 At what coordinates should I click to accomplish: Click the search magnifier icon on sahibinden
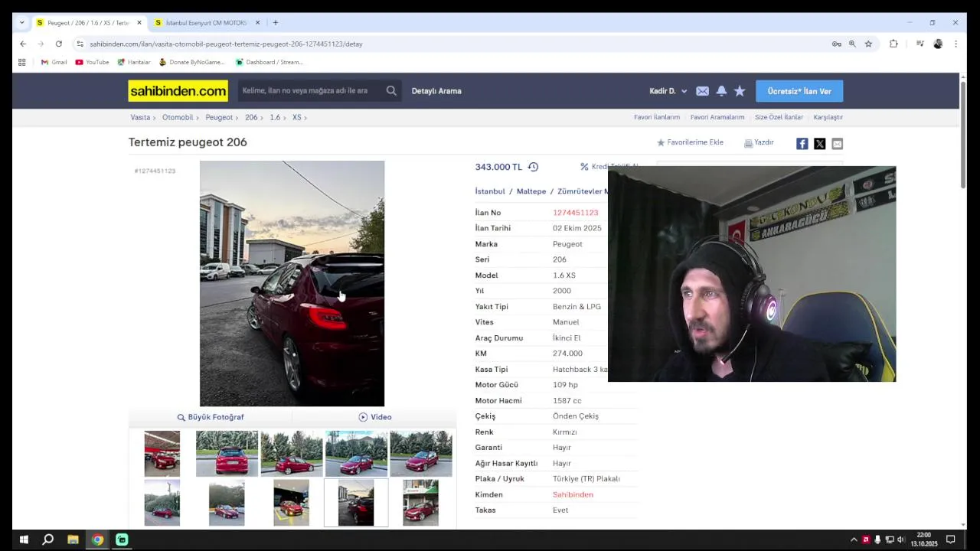tap(391, 91)
